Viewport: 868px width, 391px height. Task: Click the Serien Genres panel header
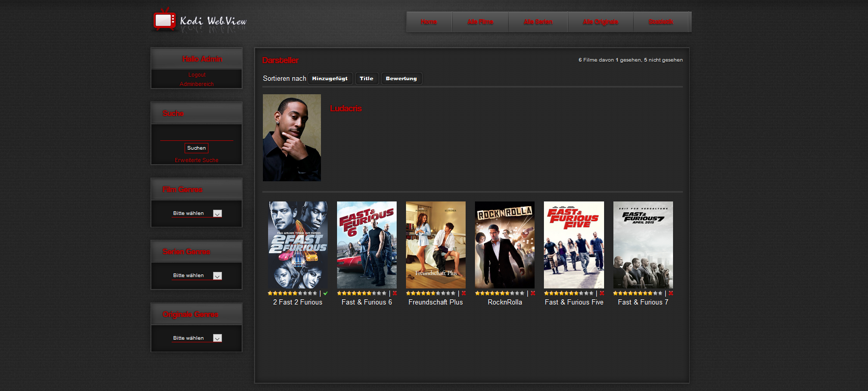point(197,252)
